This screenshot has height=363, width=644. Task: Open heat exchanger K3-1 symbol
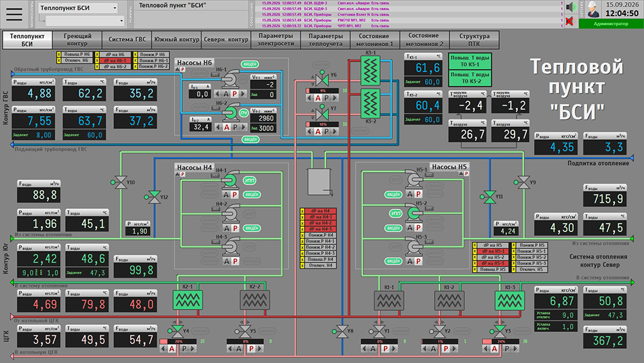click(x=370, y=70)
